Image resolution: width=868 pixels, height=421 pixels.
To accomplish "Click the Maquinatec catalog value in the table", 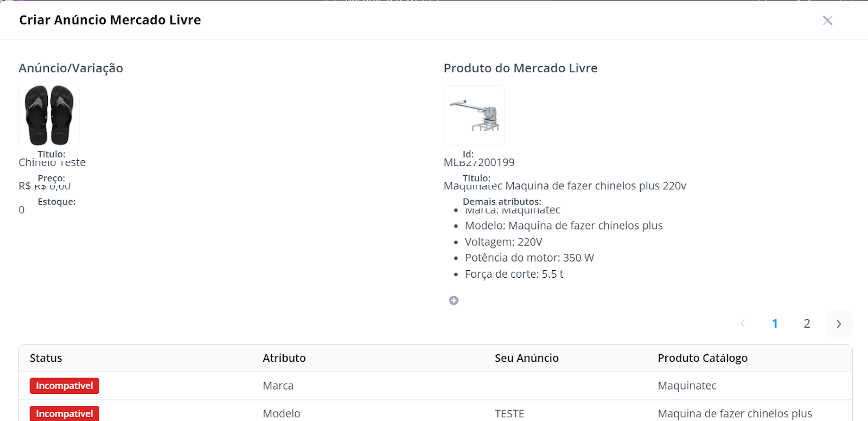I will [x=687, y=386].
